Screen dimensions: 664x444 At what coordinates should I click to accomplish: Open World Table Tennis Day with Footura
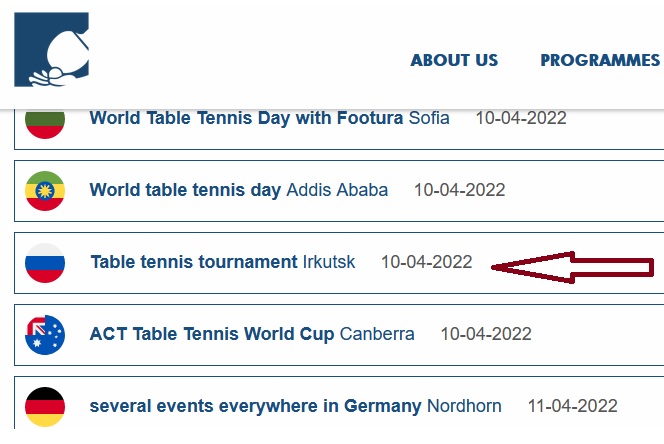pyautogui.click(x=246, y=118)
